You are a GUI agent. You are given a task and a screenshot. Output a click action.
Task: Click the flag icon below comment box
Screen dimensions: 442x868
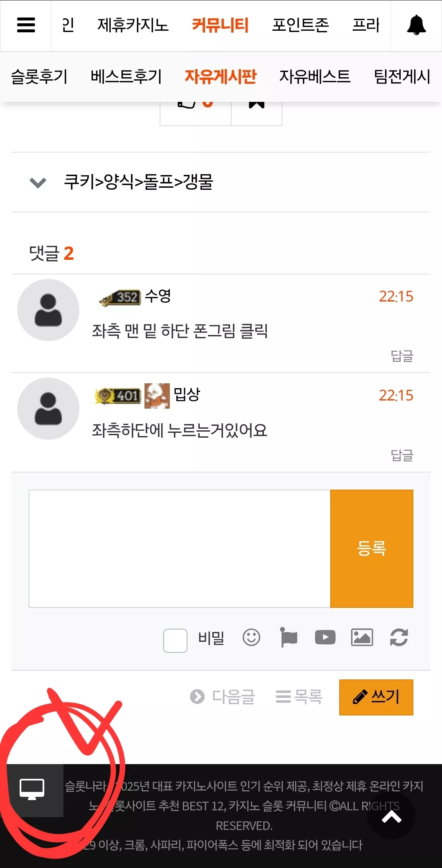pos(288,637)
